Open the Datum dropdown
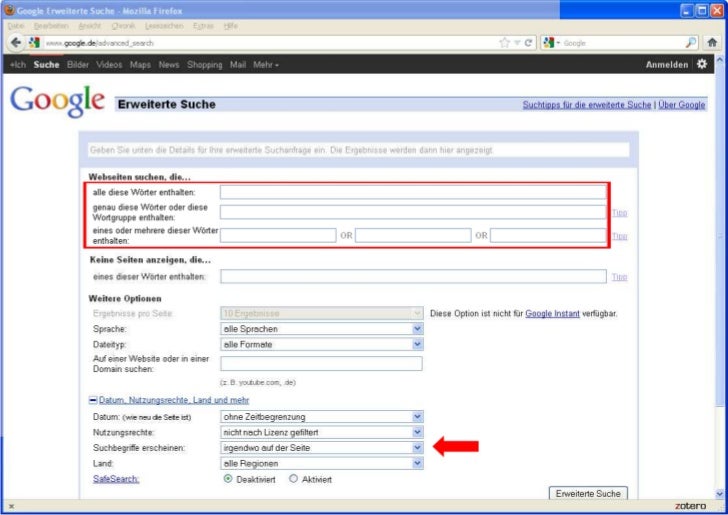Viewport: 728px width, 515px height. [321, 417]
